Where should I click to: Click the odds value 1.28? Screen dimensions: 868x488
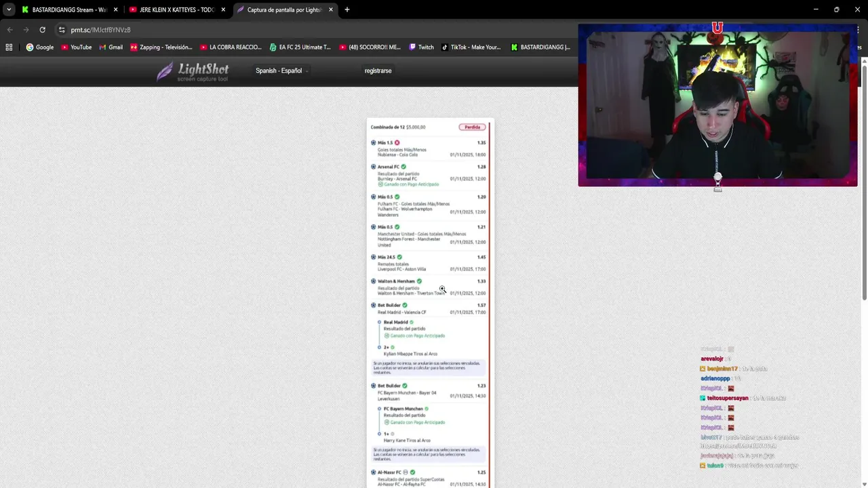(481, 167)
